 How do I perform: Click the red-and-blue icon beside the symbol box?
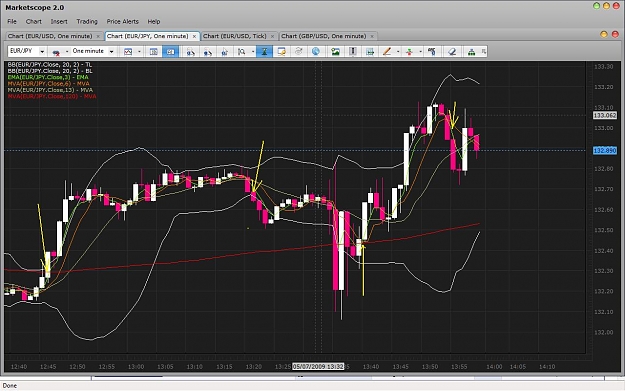(x=56, y=51)
